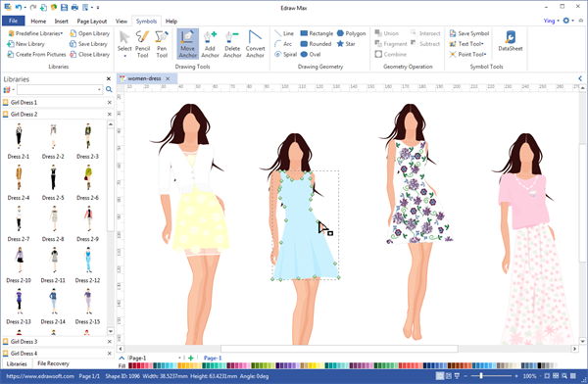Expand the Girl Dress 3 library
This screenshot has width=588, height=384.
click(24, 342)
